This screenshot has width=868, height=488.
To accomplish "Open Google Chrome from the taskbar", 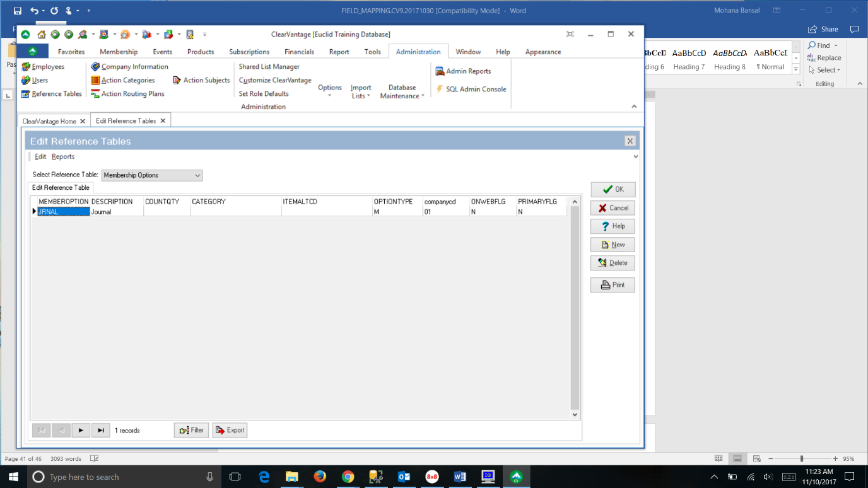I will pos(348,477).
